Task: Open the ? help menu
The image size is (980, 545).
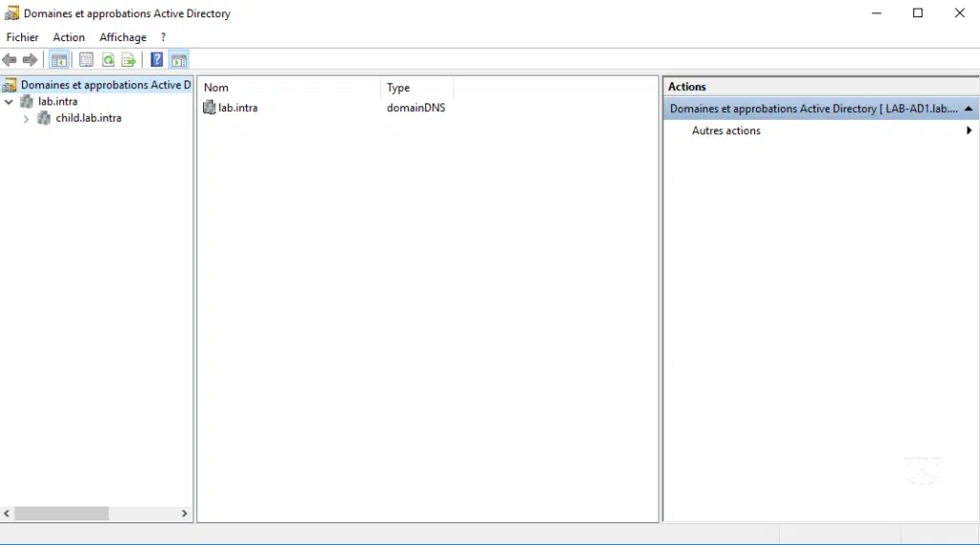Action: 163,37
